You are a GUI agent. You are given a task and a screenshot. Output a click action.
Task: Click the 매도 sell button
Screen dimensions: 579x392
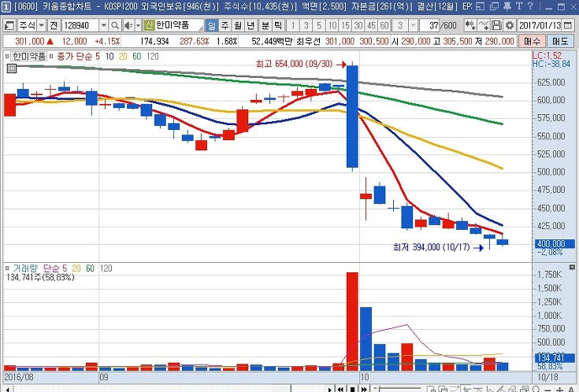click(x=560, y=42)
